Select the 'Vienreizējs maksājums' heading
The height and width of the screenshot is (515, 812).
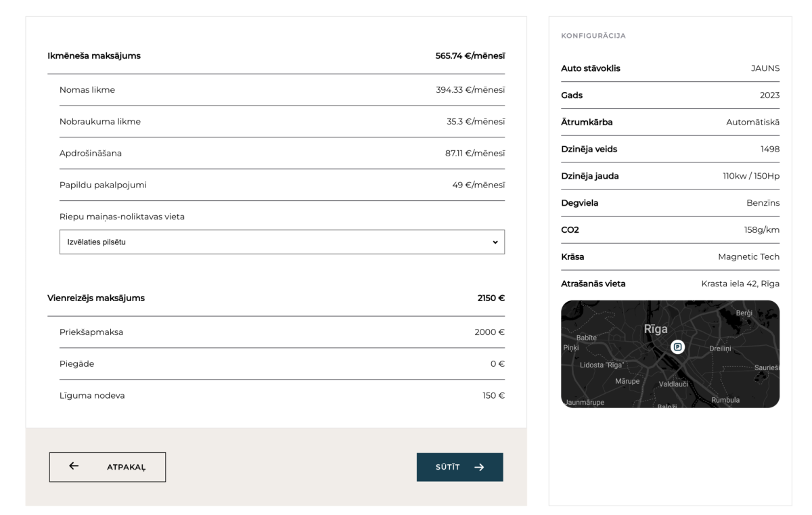point(95,298)
